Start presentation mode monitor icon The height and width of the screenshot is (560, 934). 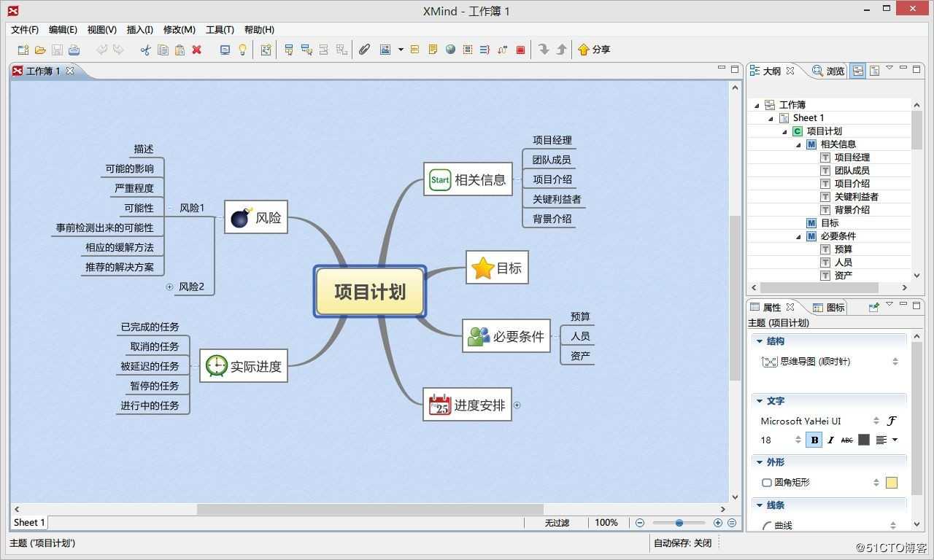point(225,50)
